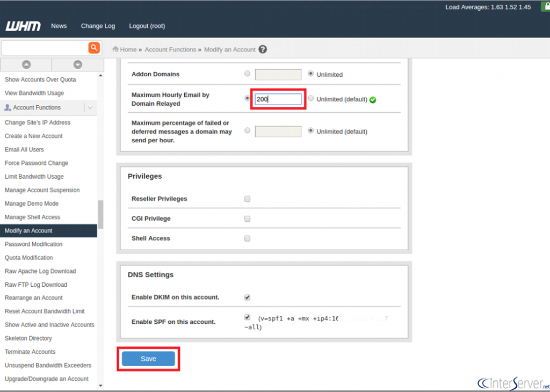The height and width of the screenshot is (392, 550).
Task: Click the Home icon in breadcrumb
Action: click(x=115, y=49)
